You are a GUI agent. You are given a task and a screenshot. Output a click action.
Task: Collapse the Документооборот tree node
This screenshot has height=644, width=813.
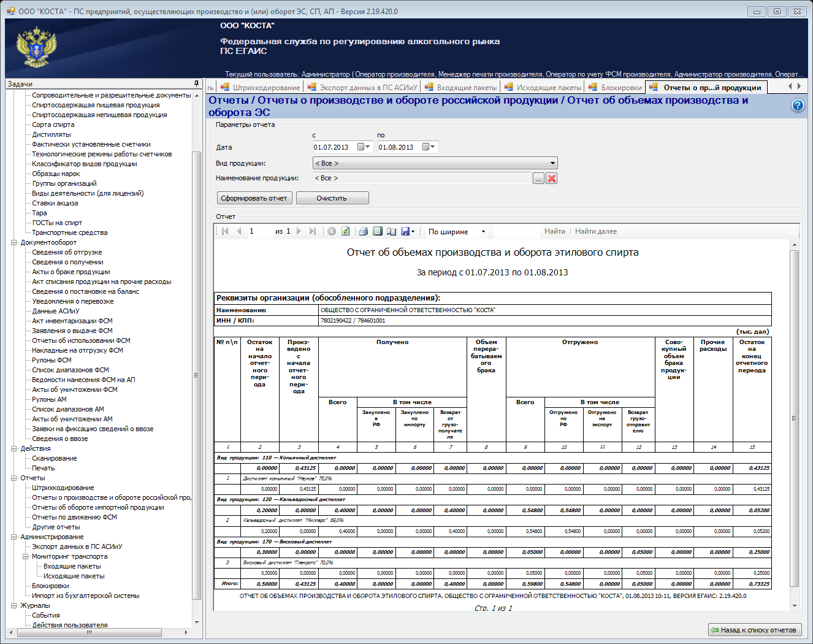[x=14, y=242]
